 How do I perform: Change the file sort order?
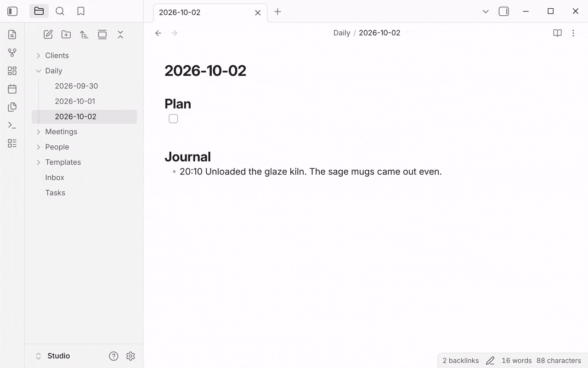coord(84,34)
